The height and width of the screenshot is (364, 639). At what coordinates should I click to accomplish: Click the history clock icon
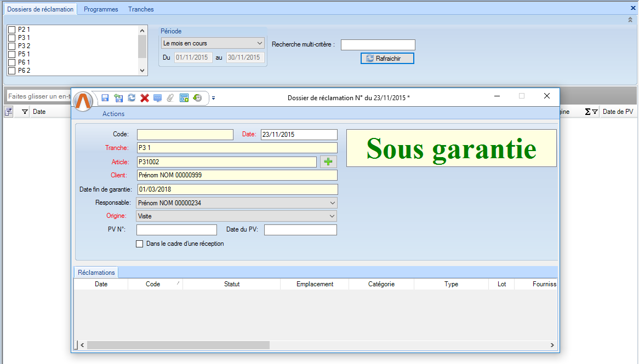coord(197,98)
